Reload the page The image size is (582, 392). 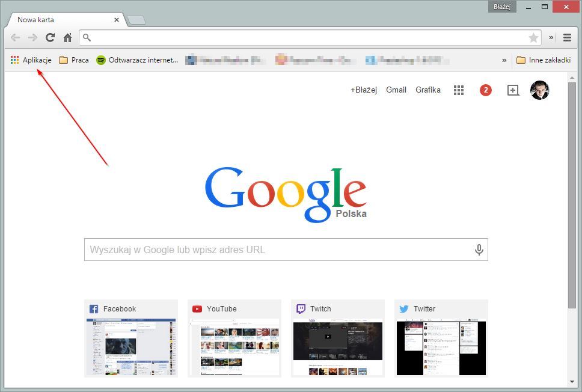[x=50, y=37]
